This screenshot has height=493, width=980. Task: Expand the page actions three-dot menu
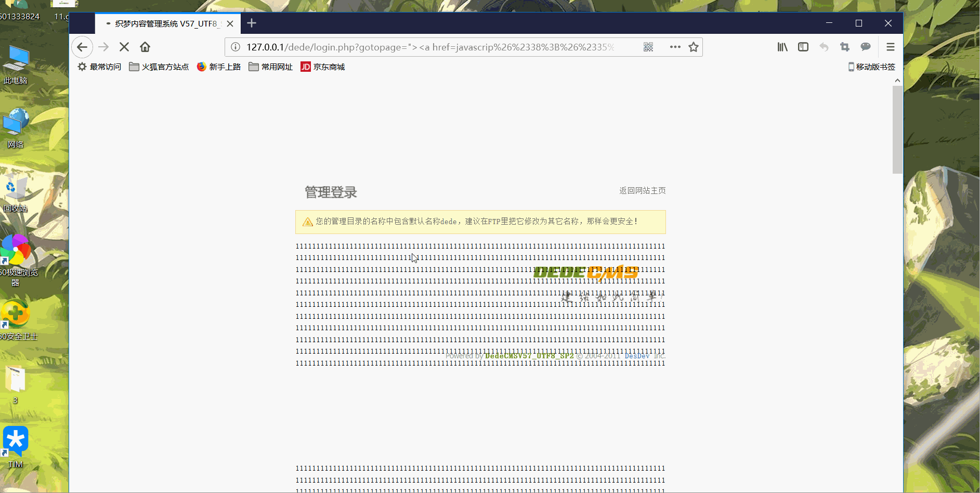(675, 47)
